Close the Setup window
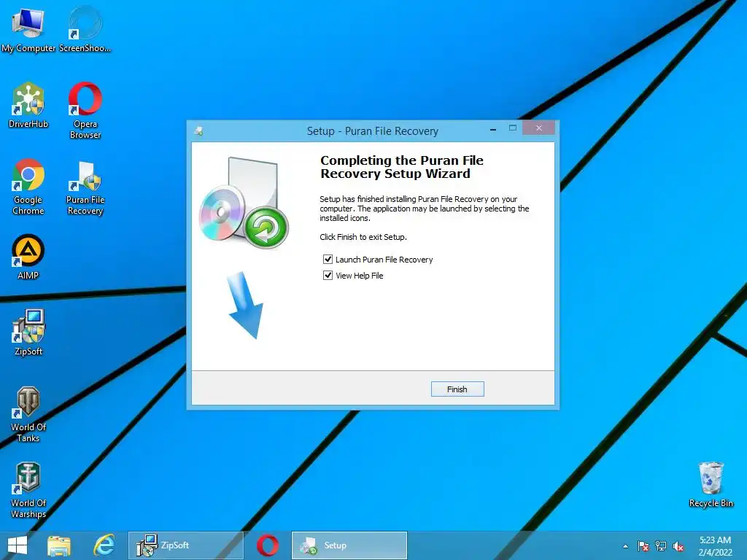The image size is (747, 560). [x=539, y=128]
